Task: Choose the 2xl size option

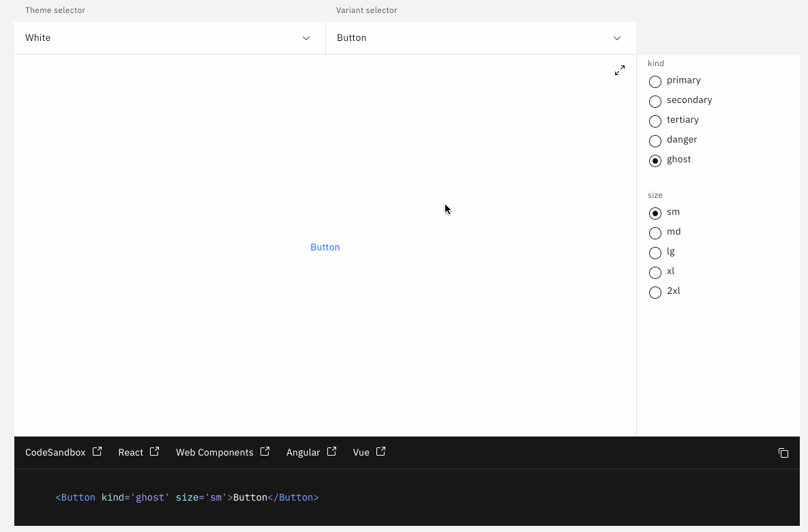Action: point(655,292)
